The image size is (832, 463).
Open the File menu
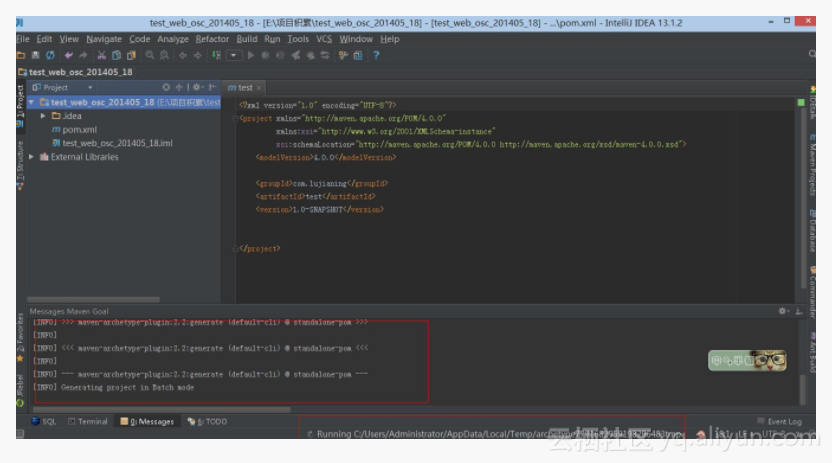pos(22,39)
